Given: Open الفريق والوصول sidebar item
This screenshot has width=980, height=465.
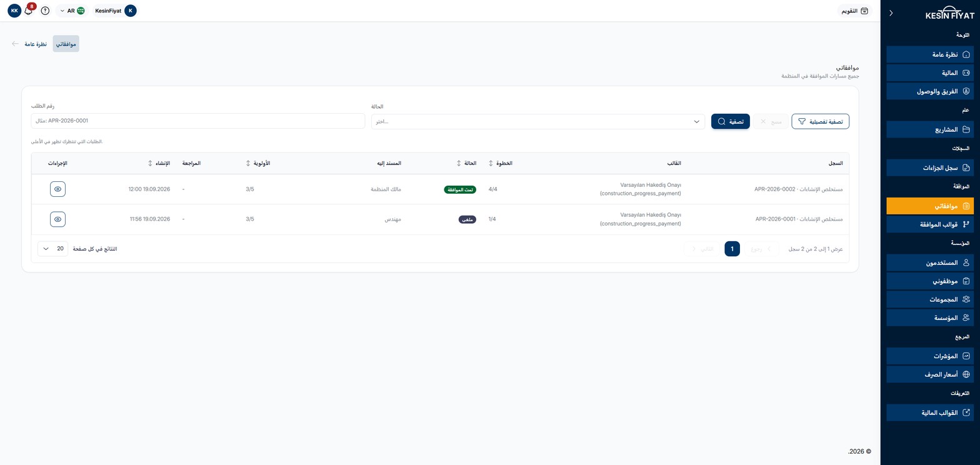Looking at the screenshot, I should tap(930, 91).
